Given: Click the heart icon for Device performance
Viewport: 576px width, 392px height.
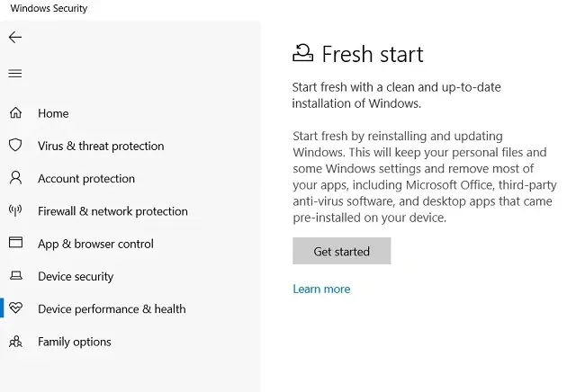Looking at the screenshot, I should 15,307.
